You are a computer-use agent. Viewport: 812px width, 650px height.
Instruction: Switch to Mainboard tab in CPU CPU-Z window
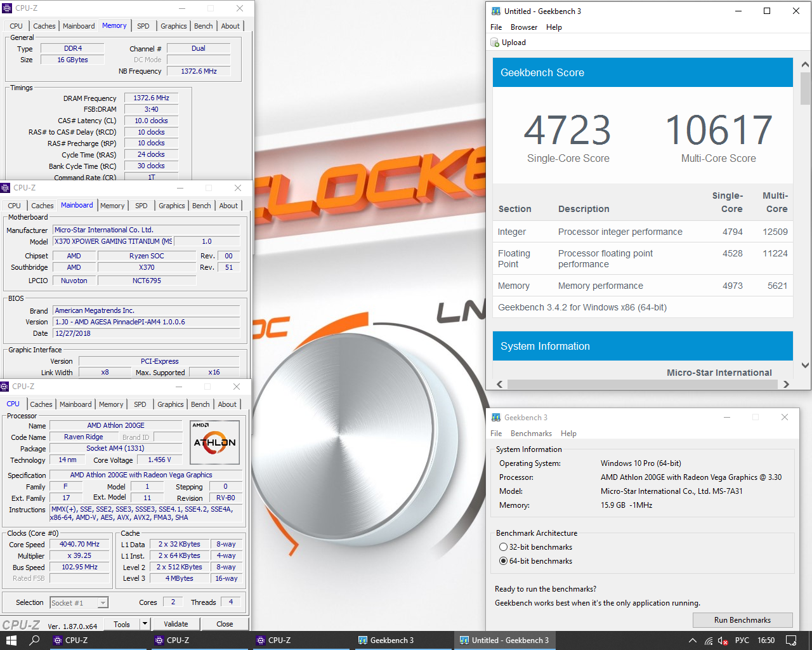(75, 404)
